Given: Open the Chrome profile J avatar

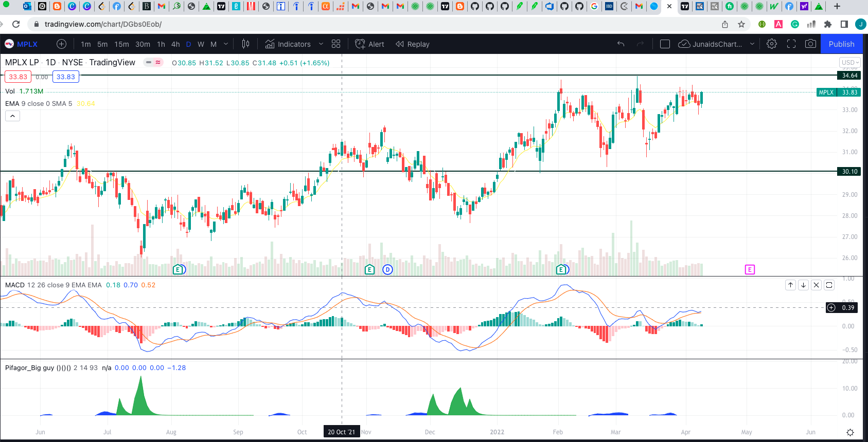Looking at the screenshot, I should tap(860, 24).
